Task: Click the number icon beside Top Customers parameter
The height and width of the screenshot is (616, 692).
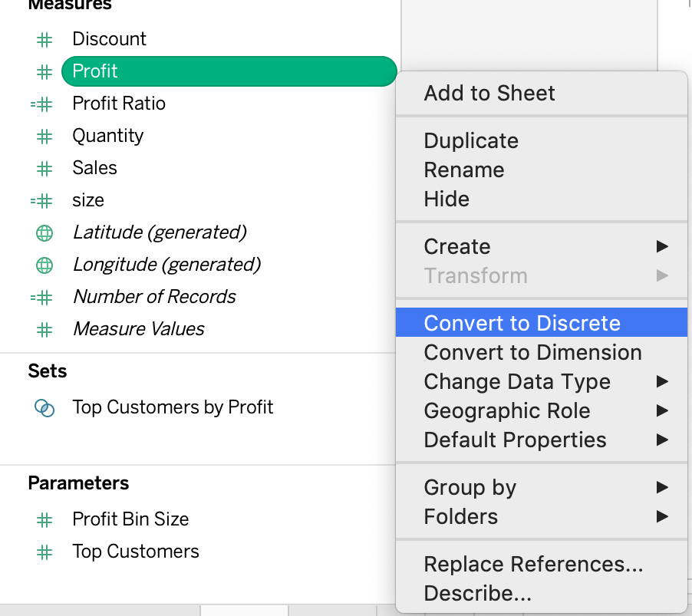Action: (x=44, y=552)
